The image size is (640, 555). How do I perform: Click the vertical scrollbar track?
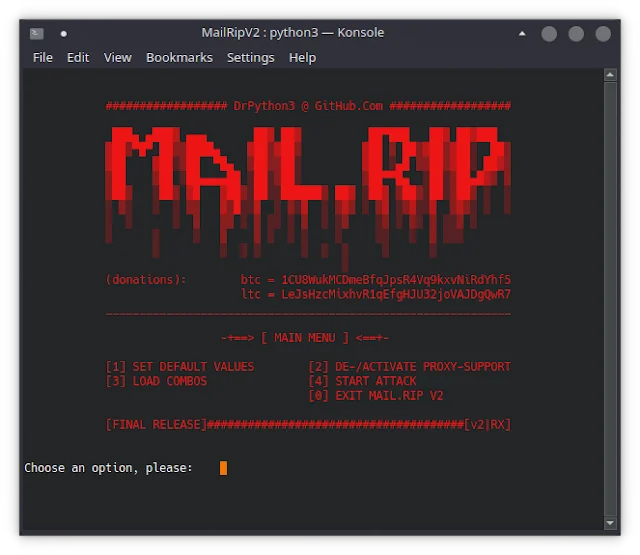611,300
